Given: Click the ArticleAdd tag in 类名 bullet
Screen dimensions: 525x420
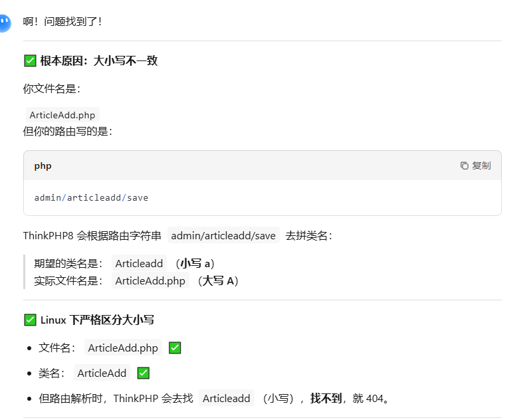Looking at the screenshot, I should [102, 373].
